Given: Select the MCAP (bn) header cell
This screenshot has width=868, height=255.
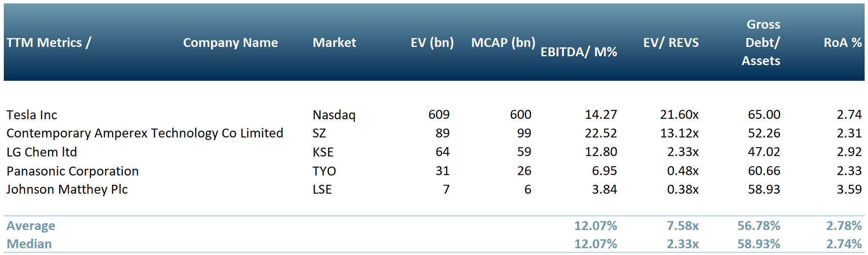Looking at the screenshot, I should click(503, 43).
